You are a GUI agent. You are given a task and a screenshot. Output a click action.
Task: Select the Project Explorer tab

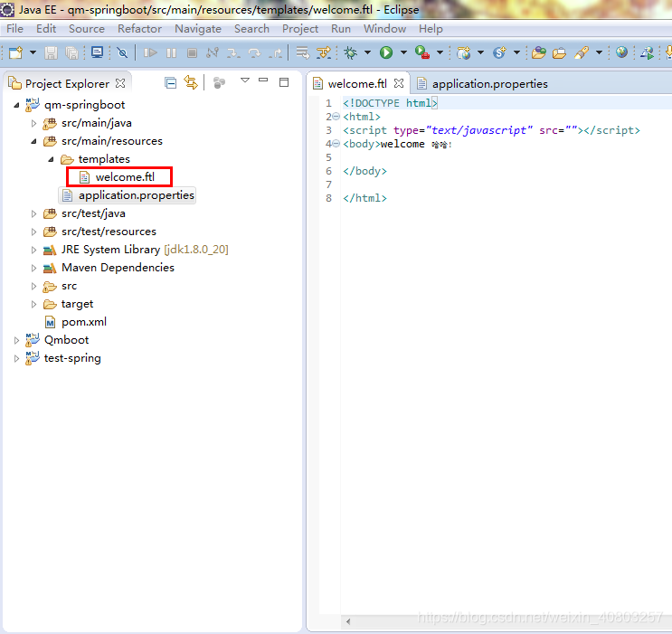coord(67,83)
